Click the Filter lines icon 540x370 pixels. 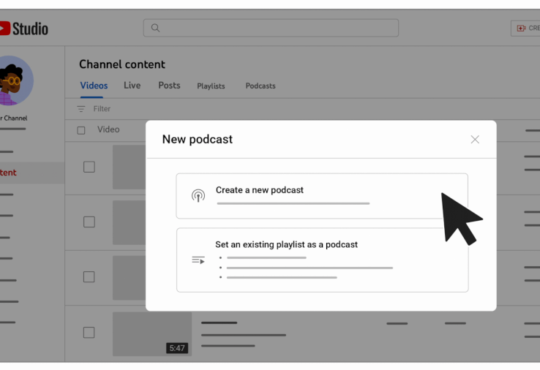click(81, 109)
